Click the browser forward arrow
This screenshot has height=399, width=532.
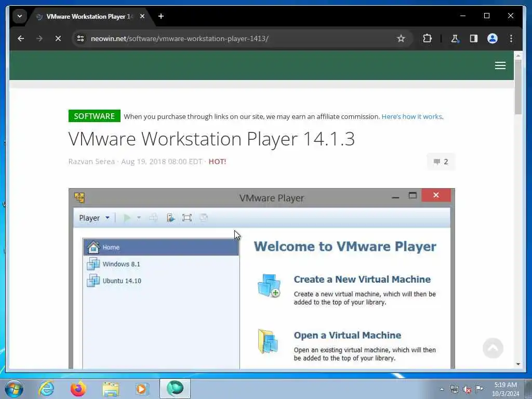tap(39, 38)
